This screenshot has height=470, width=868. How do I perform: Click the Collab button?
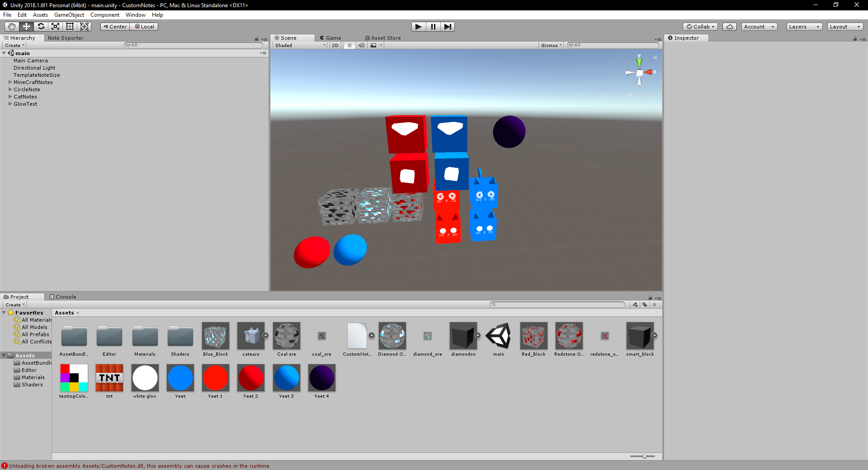pos(699,27)
